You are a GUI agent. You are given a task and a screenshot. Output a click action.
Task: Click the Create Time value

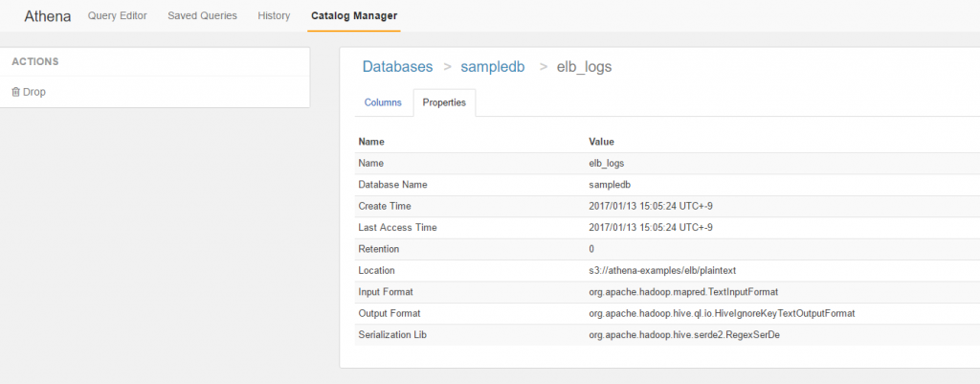coord(651,207)
